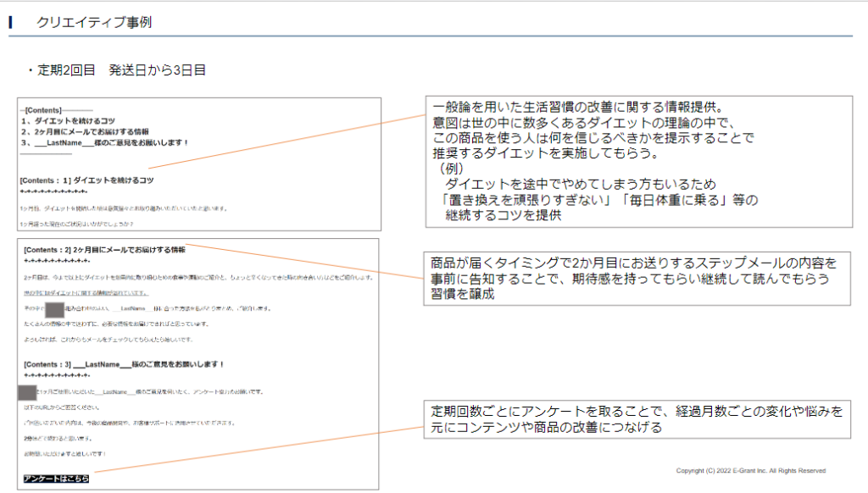Click contents list item 3 with LastName placeholder

tap(105, 143)
